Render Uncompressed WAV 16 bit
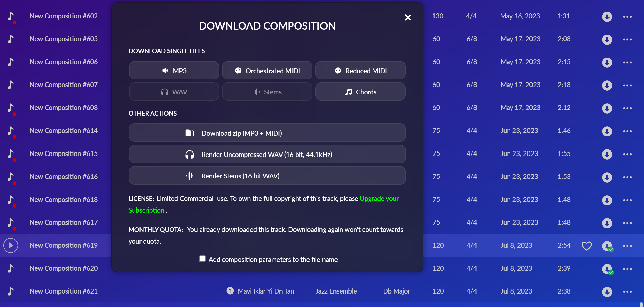Viewport: 644px width, 307px height. click(x=267, y=154)
